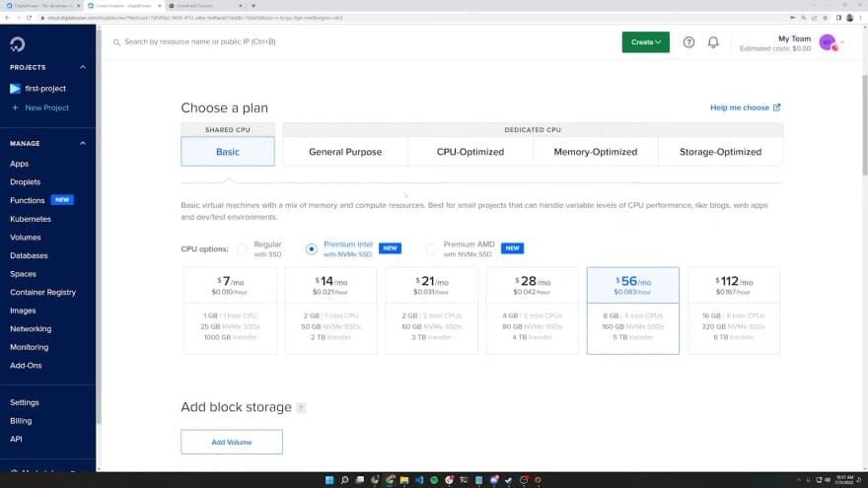Open Spaces in the sidebar
The width and height of the screenshot is (868, 488).
(23, 274)
